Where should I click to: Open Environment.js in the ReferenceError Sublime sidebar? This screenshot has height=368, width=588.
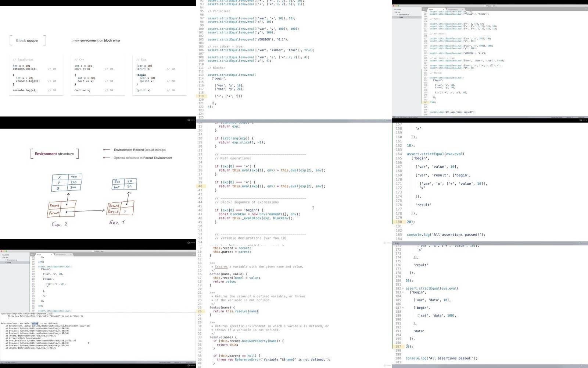click(12, 260)
